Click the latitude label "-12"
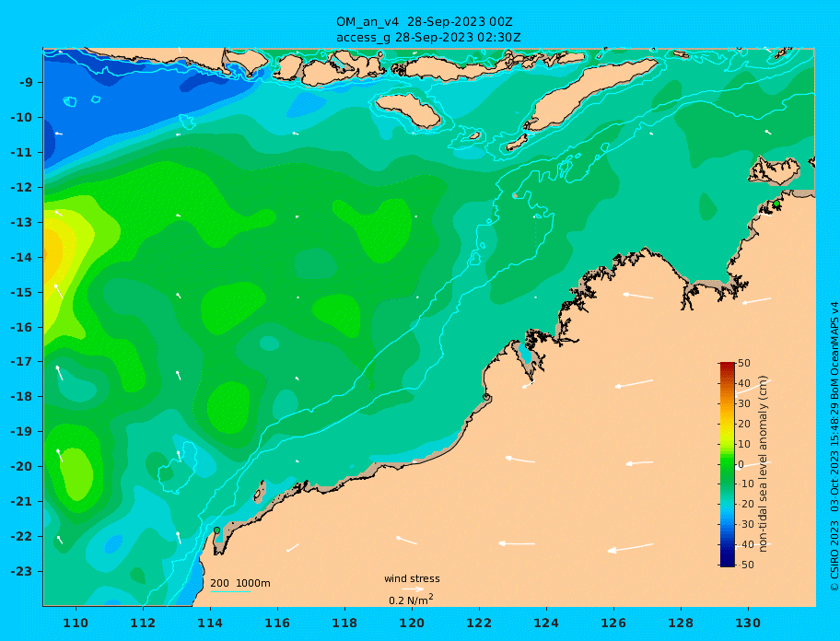This screenshot has width=840, height=641. [x=22, y=188]
